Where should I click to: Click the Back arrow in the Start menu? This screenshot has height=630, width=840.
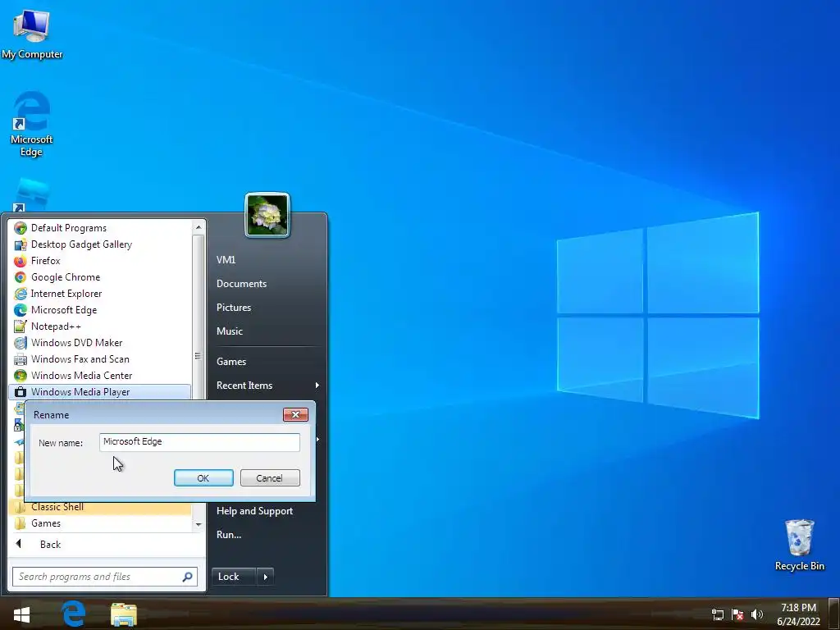pos(20,545)
